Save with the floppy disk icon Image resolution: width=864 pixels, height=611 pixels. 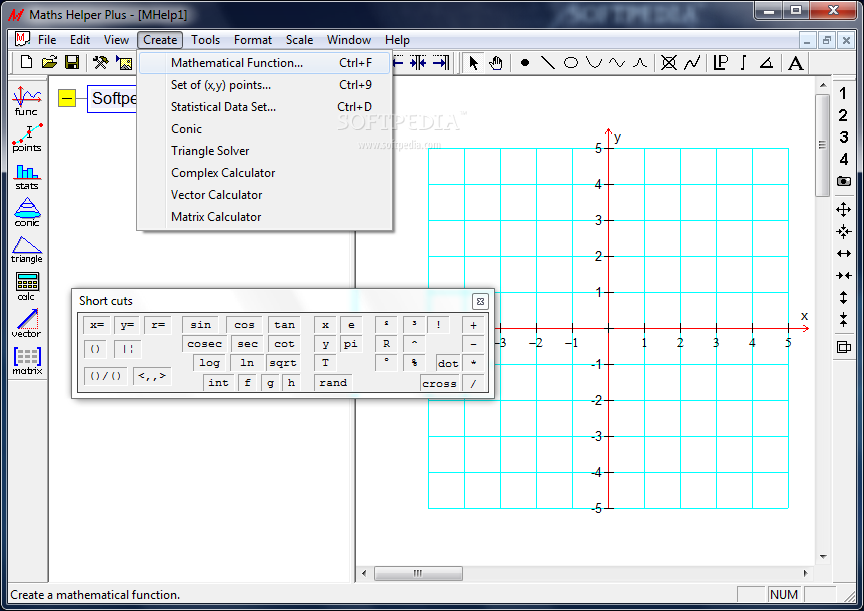(72, 62)
